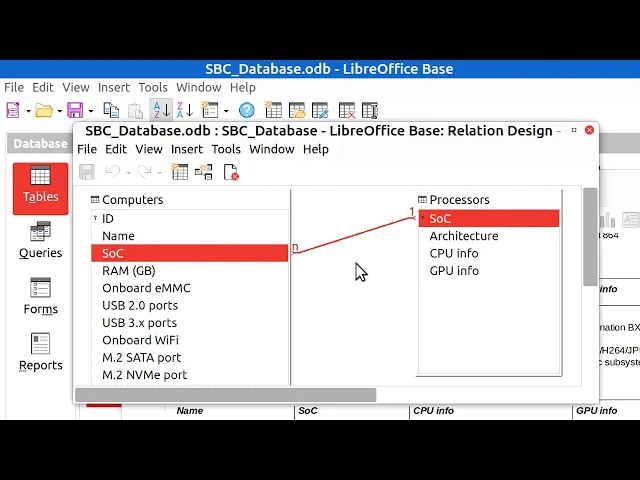Open Tools menu in Relation Design window

226,149
